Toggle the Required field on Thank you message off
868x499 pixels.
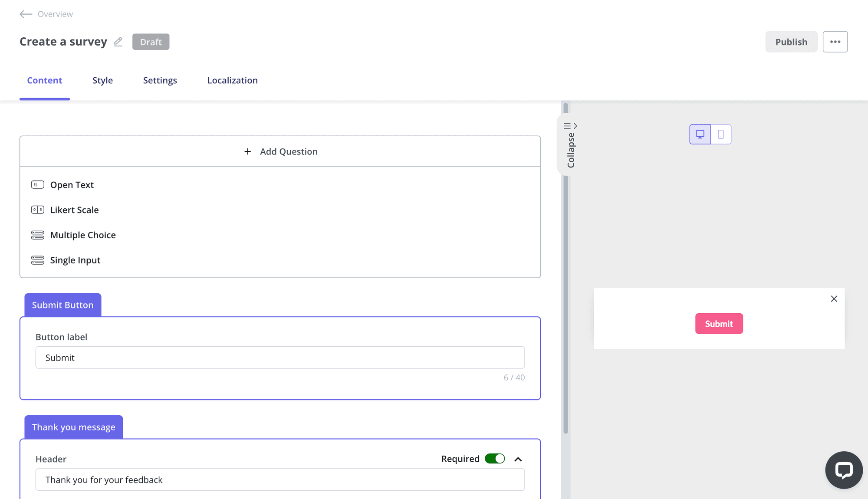click(494, 459)
